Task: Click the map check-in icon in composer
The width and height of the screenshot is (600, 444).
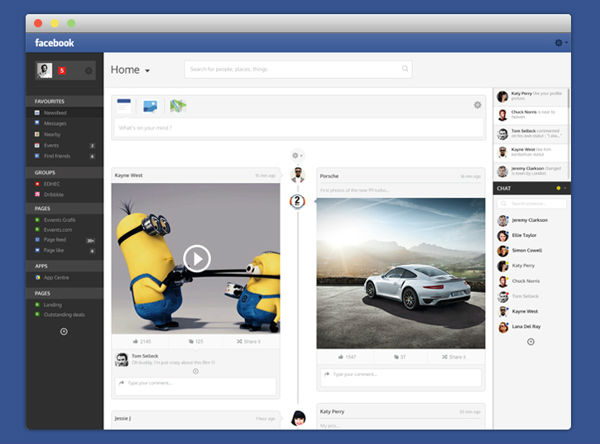Action: tap(178, 104)
